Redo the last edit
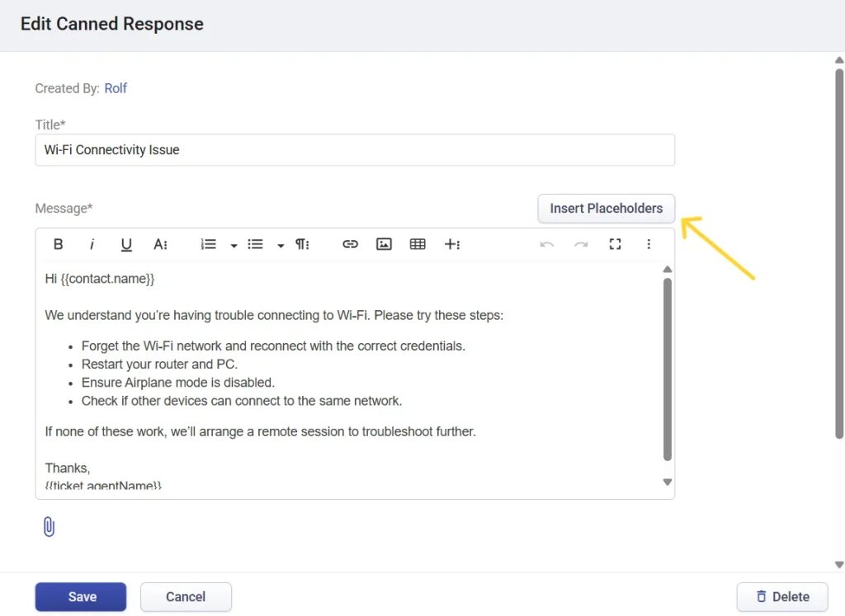The width and height of the screenshot is (845, 616). tap(581, 244)
